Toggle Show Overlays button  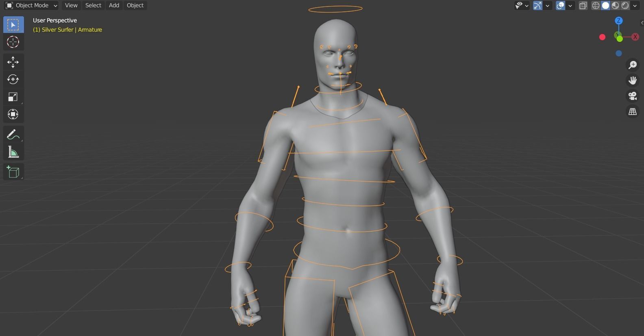pos(560,5)
